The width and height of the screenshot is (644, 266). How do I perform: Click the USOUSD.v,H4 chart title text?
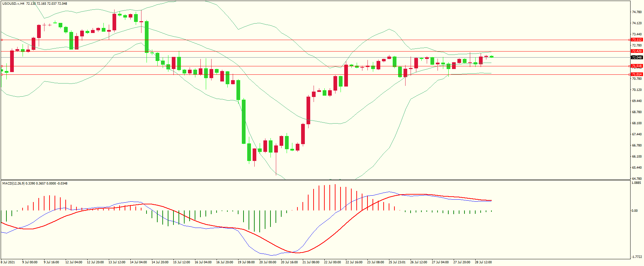13,4
